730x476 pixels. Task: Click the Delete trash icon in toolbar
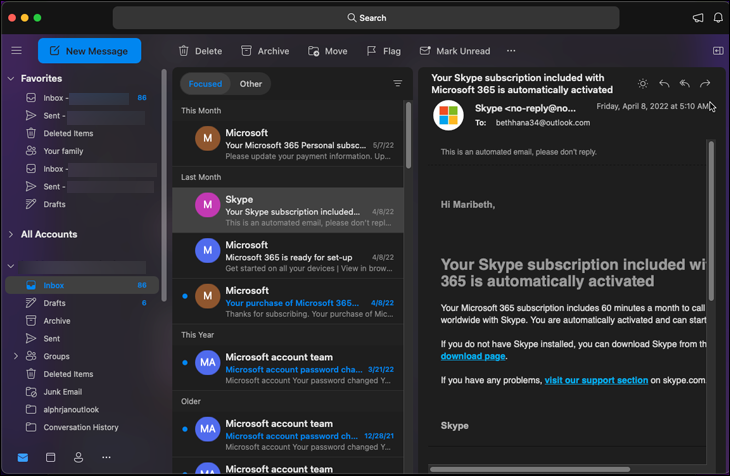click(184, 51)
